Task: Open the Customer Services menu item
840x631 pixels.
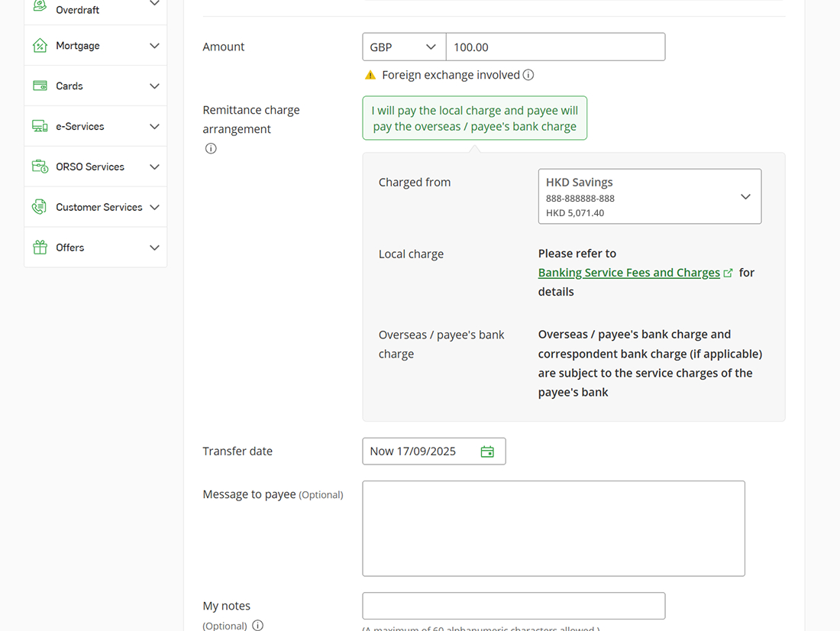Action: point(97,206)
